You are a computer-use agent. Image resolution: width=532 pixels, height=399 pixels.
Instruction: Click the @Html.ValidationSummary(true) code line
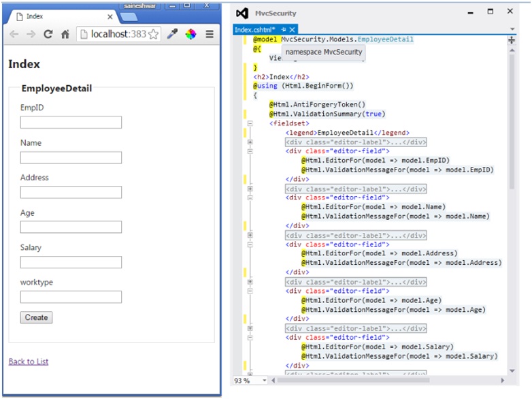coord(327,114)
